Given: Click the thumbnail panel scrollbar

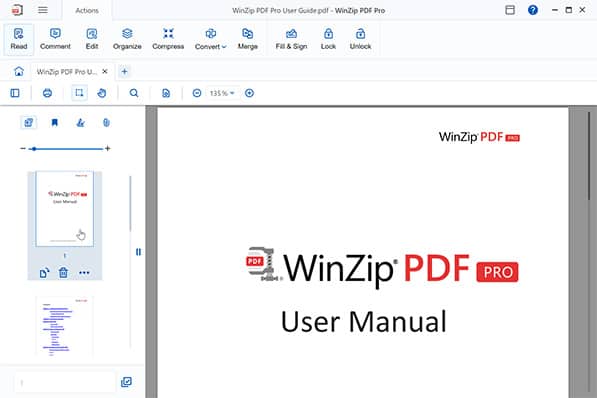Looking at the screenshot, I should click(x=130, y=204).
